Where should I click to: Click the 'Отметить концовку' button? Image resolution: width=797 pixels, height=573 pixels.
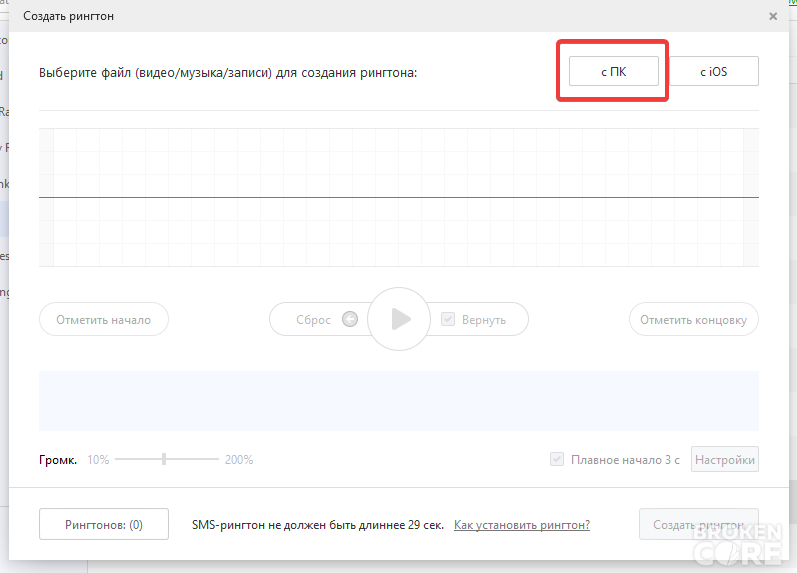[694, 319]
